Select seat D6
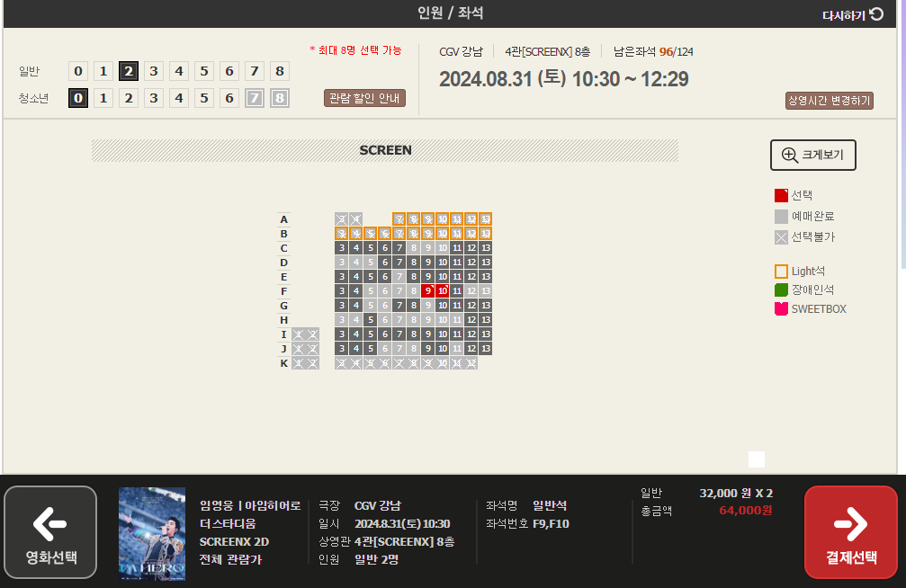 coord(385,263)
